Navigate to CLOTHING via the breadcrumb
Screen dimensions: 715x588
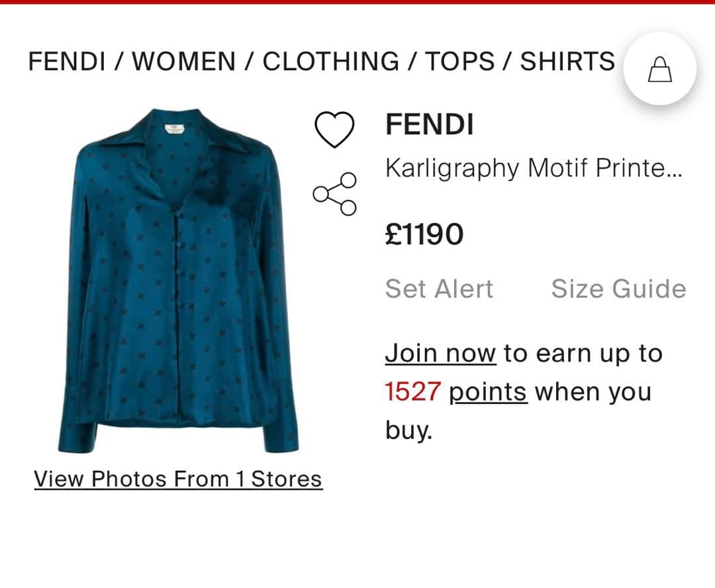[x=331, y=61]
